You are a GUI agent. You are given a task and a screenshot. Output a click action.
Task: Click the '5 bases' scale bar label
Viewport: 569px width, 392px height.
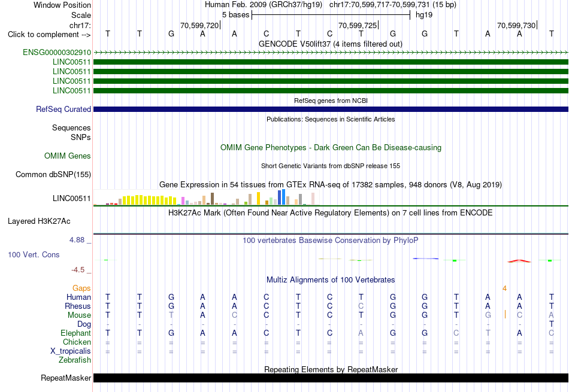click(x=236, y=15)
